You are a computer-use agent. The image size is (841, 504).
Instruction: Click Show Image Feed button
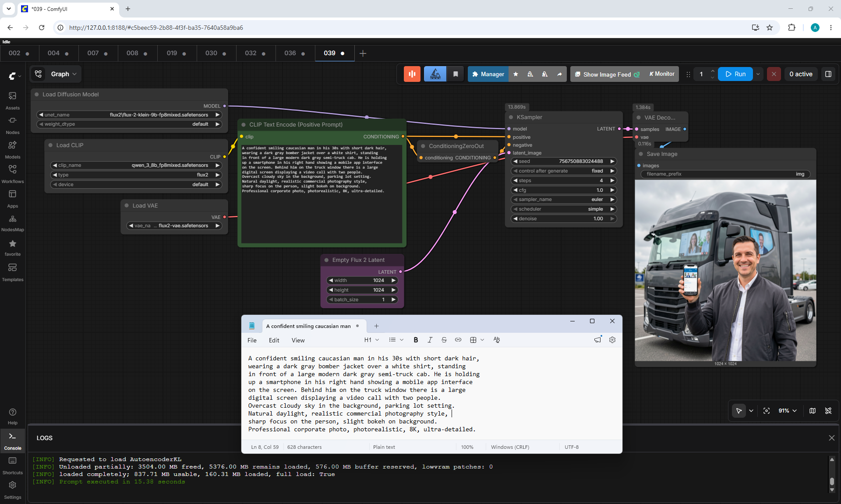[x=607, y=74]
